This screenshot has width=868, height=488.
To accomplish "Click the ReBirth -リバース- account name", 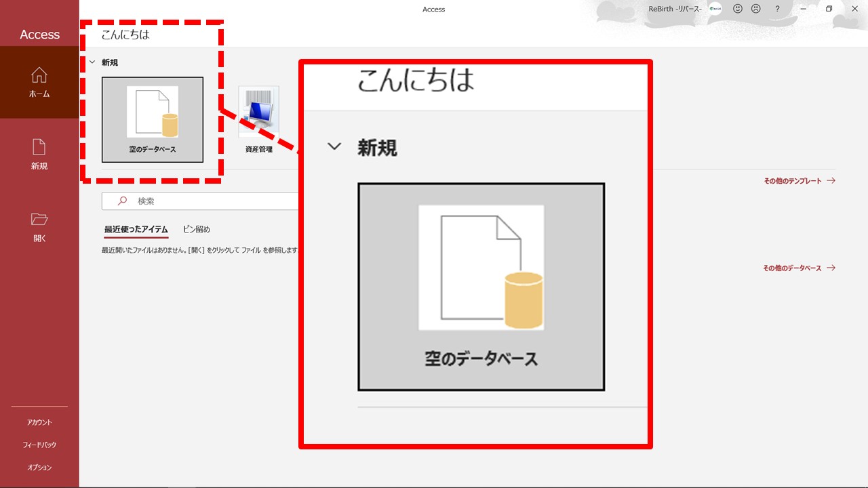I will click(675, 9).
